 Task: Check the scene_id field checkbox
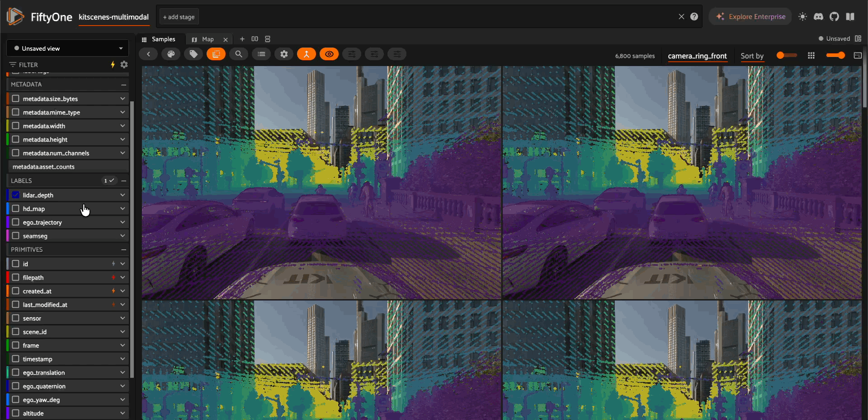tap(16, 332)
